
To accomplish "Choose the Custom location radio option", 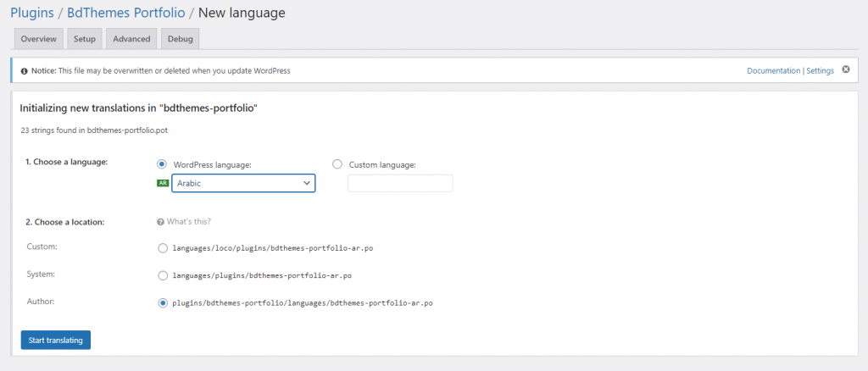I will (163, 248).
